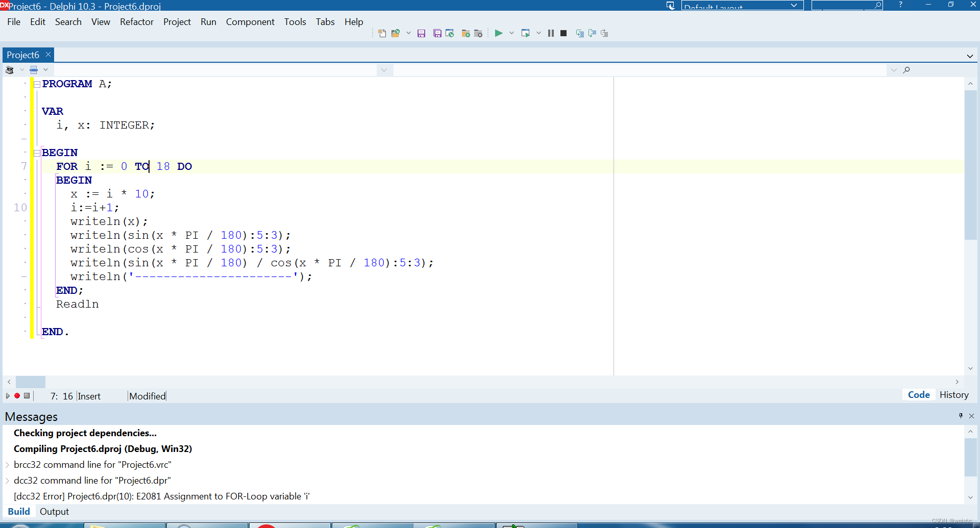Pin the Messages panel
Screen dimensions: 980x528
coord(961,416)
